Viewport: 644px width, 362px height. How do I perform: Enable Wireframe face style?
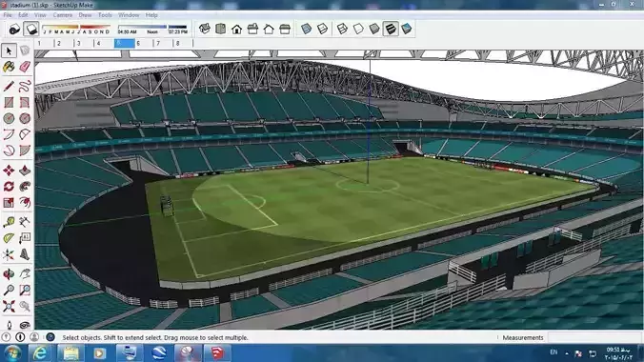[x=342, y=29]
